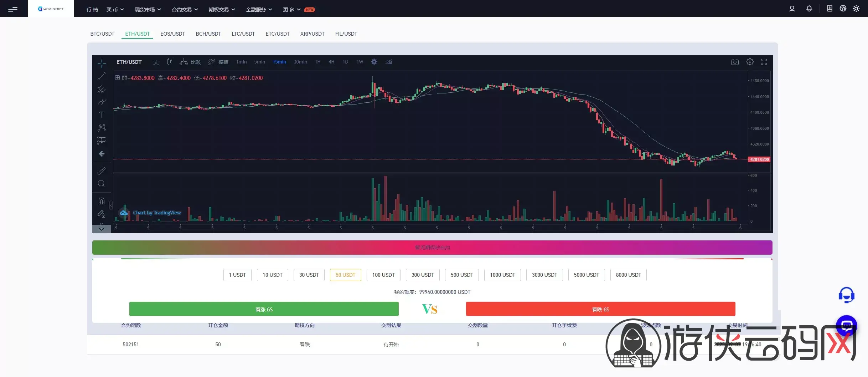Image resolution: width=868 pixels, height=377 pixels.
Task: Click the green 看涨 6S button
Action: 264,309
